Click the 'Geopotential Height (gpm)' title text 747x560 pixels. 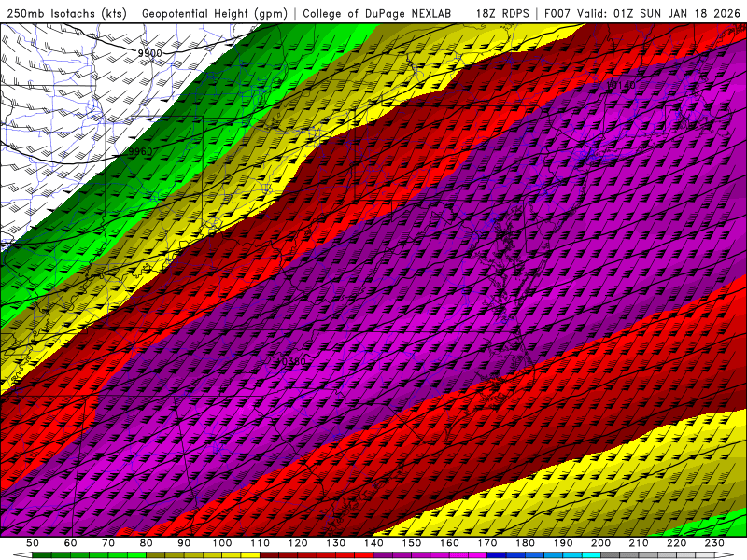(215, 14)
